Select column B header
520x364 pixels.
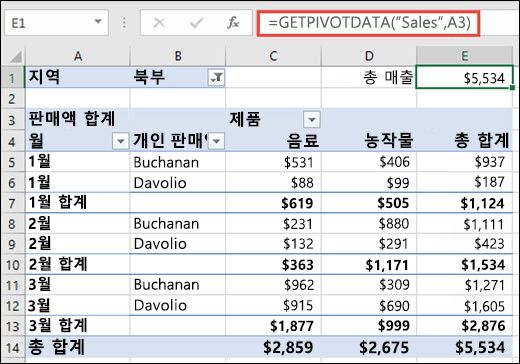click(178, 56)
